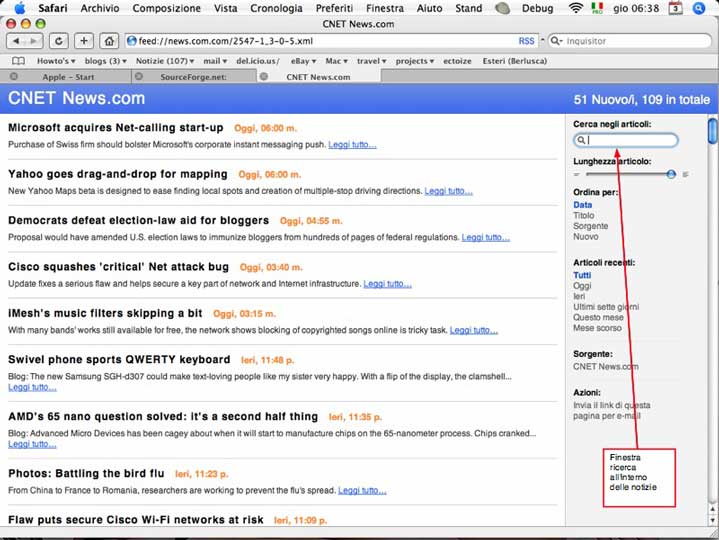
Task: Focus the Cerca negli articoli search field
Action: 626,140
